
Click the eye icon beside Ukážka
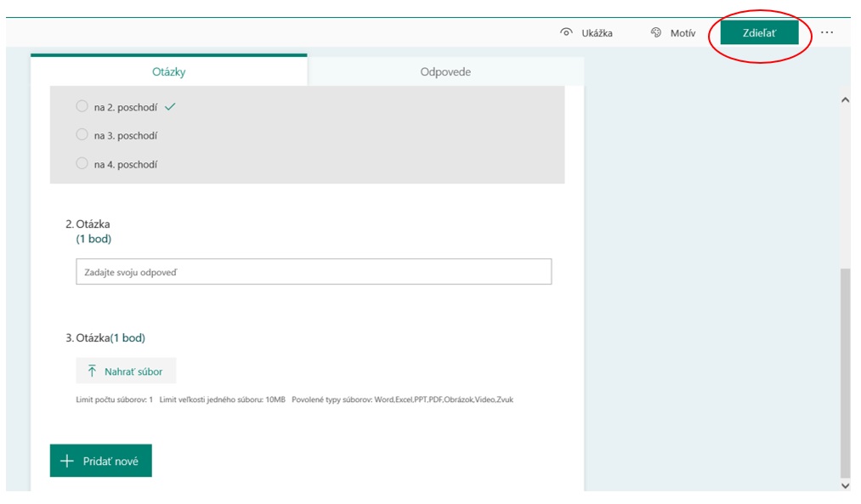[566, 33]
